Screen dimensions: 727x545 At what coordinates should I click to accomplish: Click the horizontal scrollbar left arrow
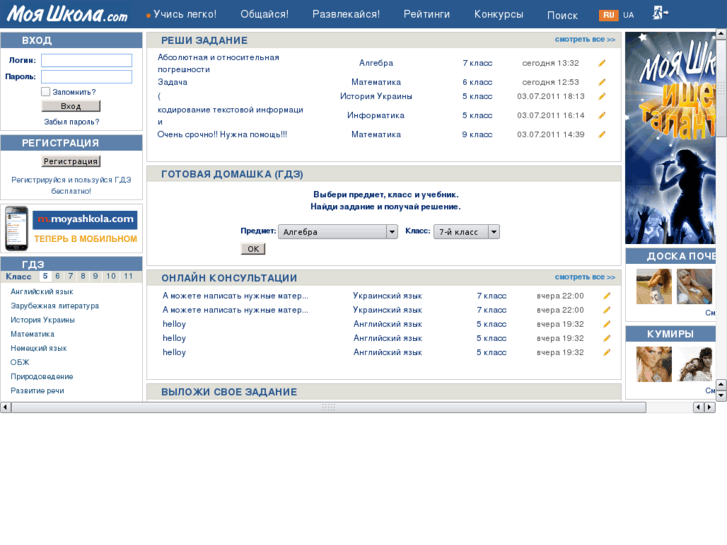tap(5, 407)
